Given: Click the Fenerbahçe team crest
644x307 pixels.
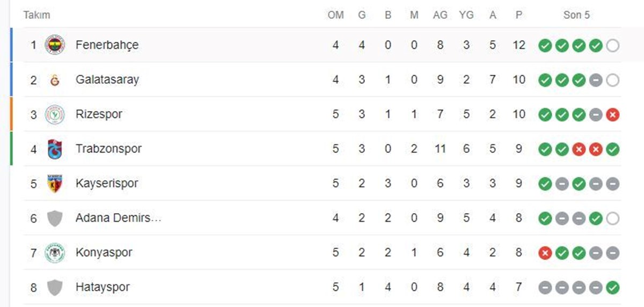Looking at the screenshot, I should (x=55, y=45).
